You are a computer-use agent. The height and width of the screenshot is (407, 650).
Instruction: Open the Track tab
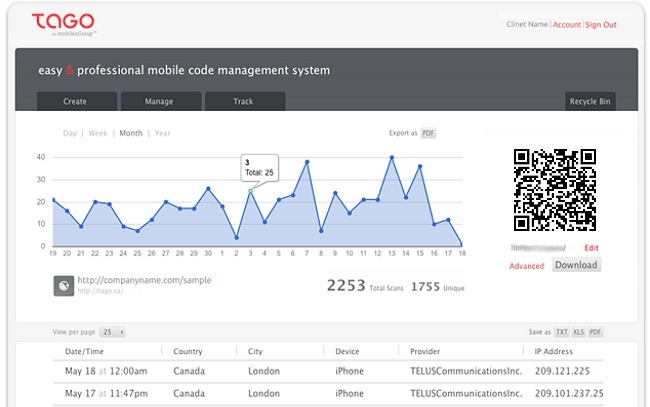(x=244, y=101)
